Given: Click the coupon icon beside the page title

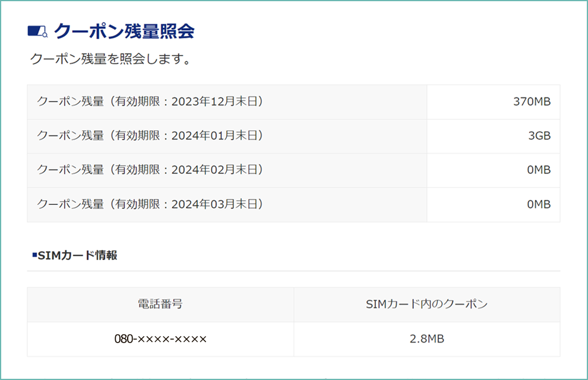Looking at the screenshot, I should 37,31.
